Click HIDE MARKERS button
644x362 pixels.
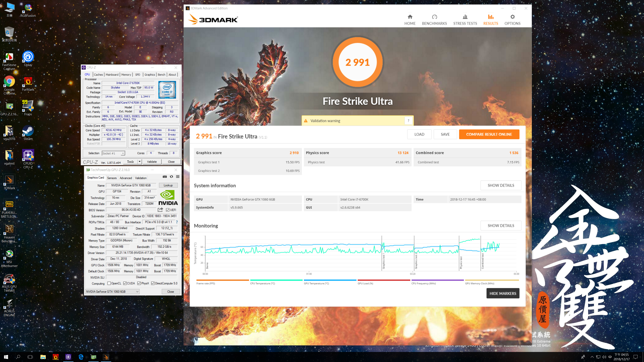[503, 293]
